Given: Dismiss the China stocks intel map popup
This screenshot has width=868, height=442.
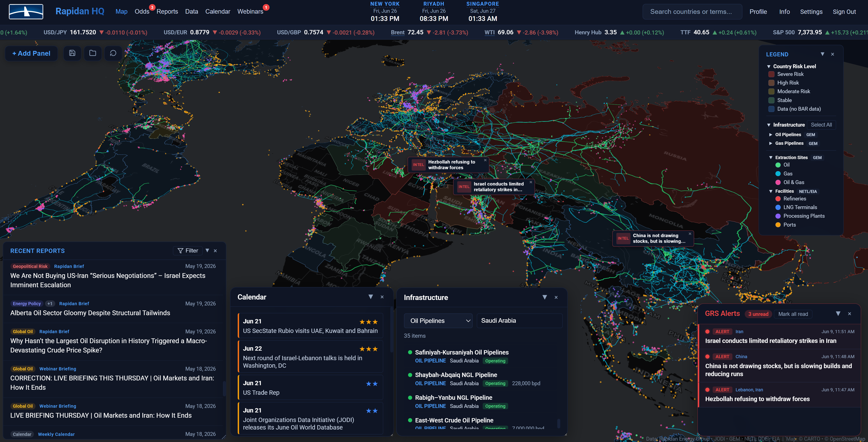Looking at the screenshot, I should [690, 234].
